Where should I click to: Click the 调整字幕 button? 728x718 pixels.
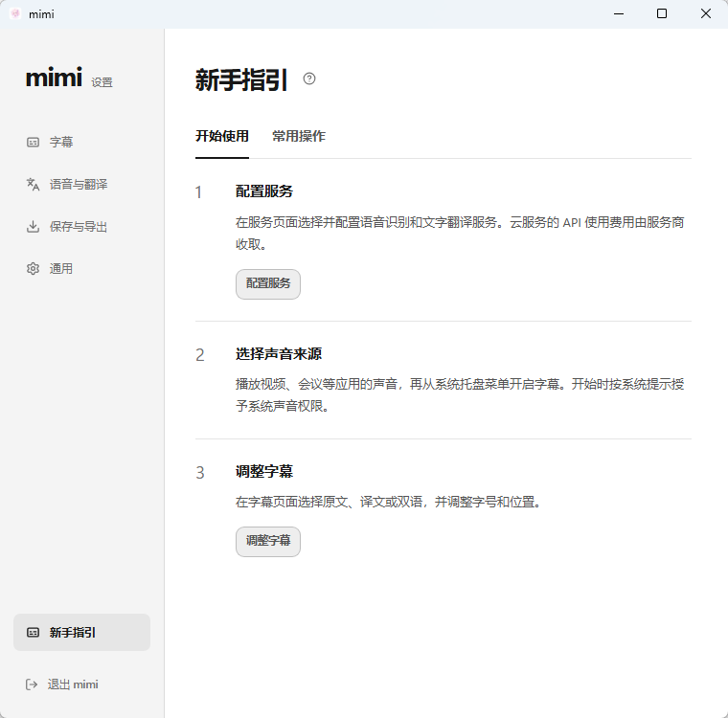268,541
